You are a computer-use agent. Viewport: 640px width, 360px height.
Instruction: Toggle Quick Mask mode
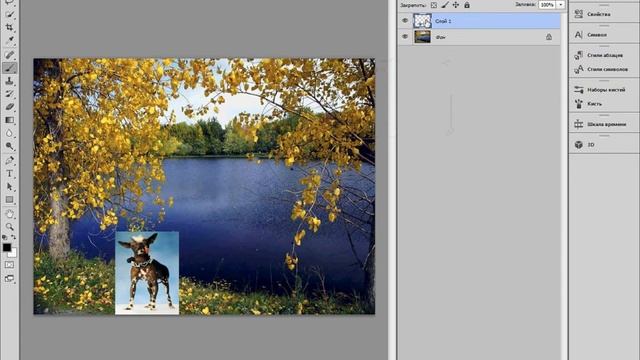(9, 265)
